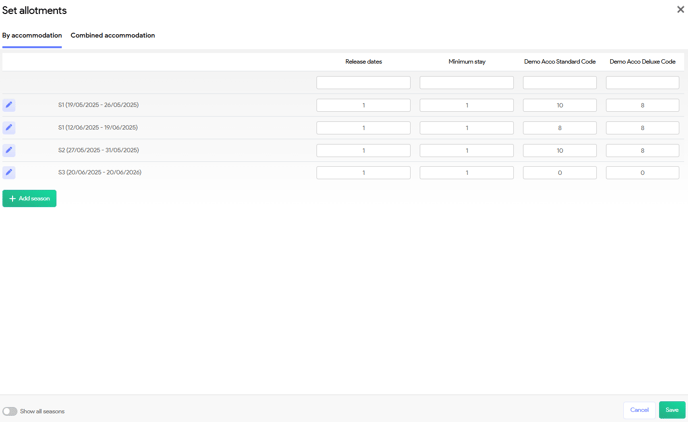
Task: Edit the S1 (19/05/2025 - 26/05/2025) season
Action: click(x=9, y=105)
